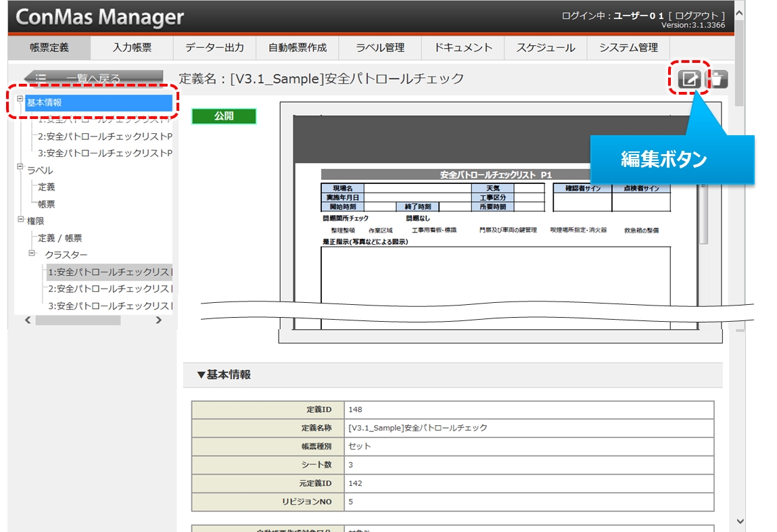Open the 自動帳票作成 tab

click(298, 47)
